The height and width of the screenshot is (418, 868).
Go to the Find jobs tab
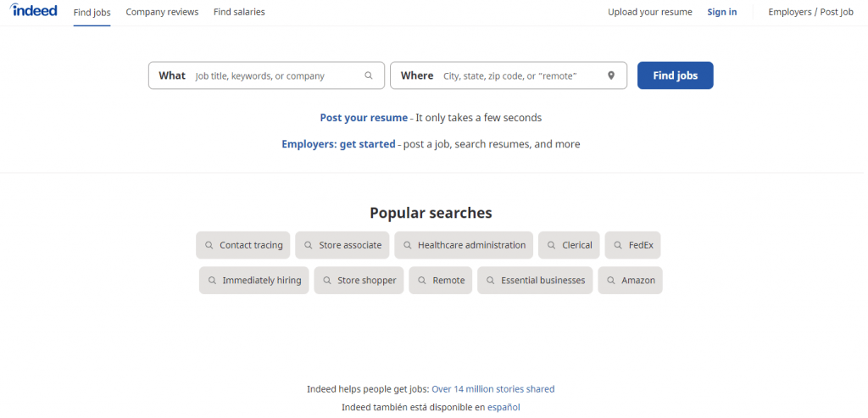[92, 12]
